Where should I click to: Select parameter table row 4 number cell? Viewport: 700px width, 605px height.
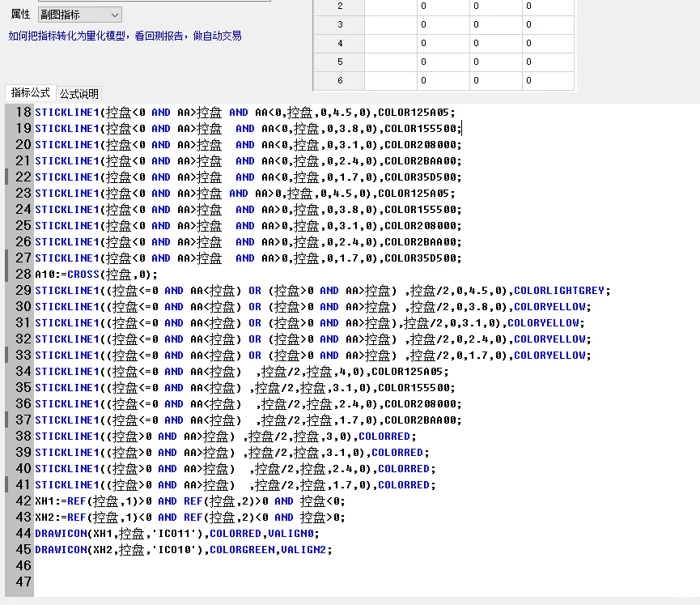point(340,44)
